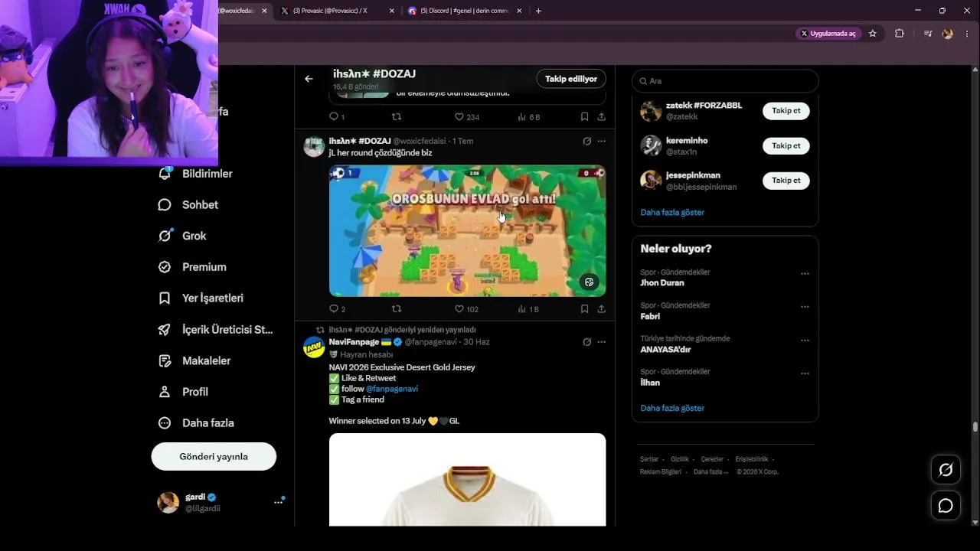This screenshot has width=980, height=551.
Task: Ask Grok about the NaviFanpage tweet
Action: point(587,342)
